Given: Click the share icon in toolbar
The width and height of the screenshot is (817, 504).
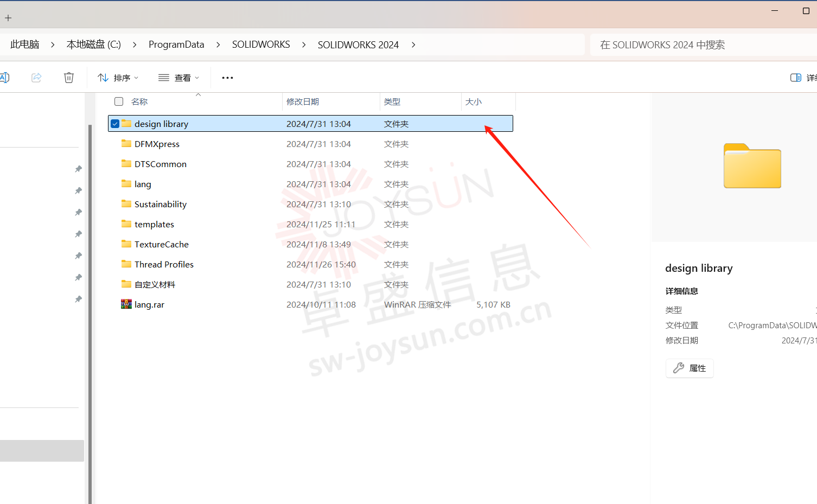Looking at the screenshot, I should point(36,78).
